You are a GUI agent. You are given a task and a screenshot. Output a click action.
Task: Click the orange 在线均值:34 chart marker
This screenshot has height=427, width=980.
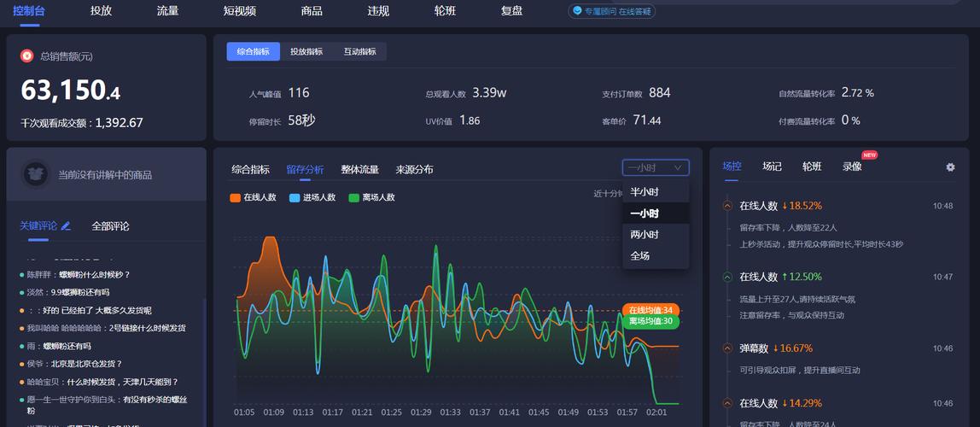tap(650, 310)
